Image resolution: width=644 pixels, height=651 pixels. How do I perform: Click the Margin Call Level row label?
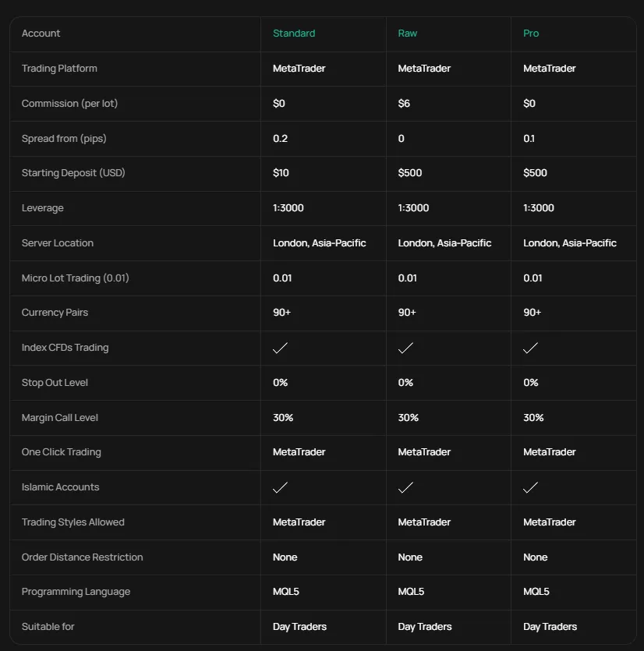pyautogui.click(x=60, y=418)
